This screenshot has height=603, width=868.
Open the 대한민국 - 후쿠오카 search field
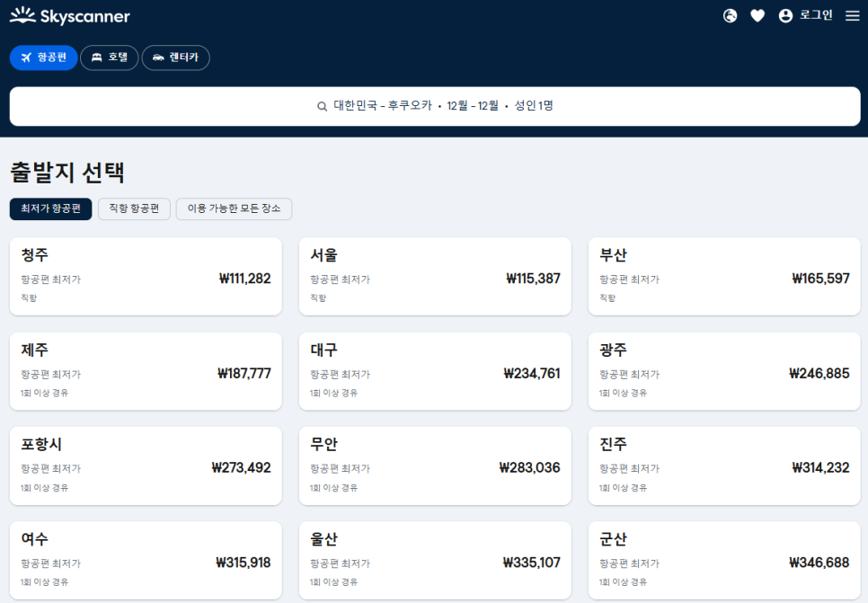(x=435, y=106)
